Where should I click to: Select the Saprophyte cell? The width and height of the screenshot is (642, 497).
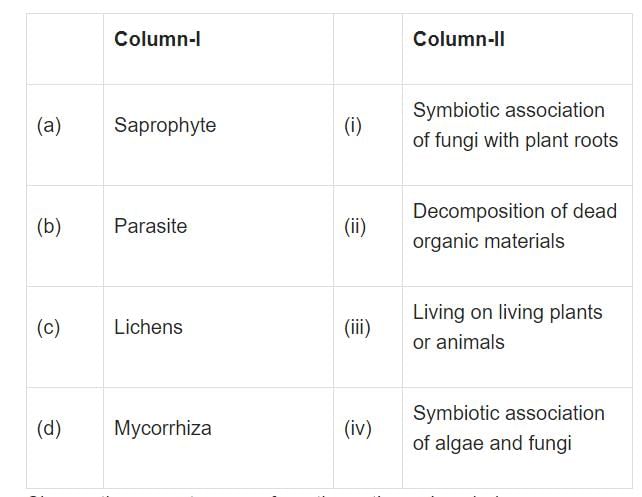click(x=218, y=135)
